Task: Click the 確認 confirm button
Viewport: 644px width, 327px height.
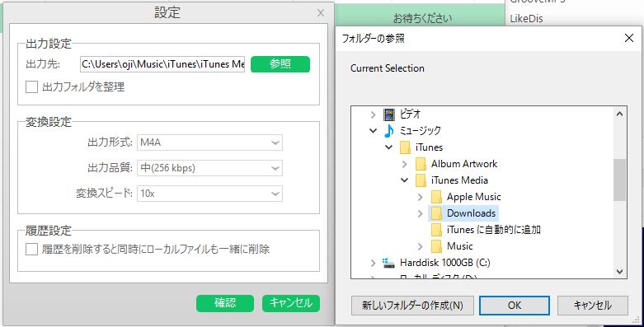Action: pos(225,303)
